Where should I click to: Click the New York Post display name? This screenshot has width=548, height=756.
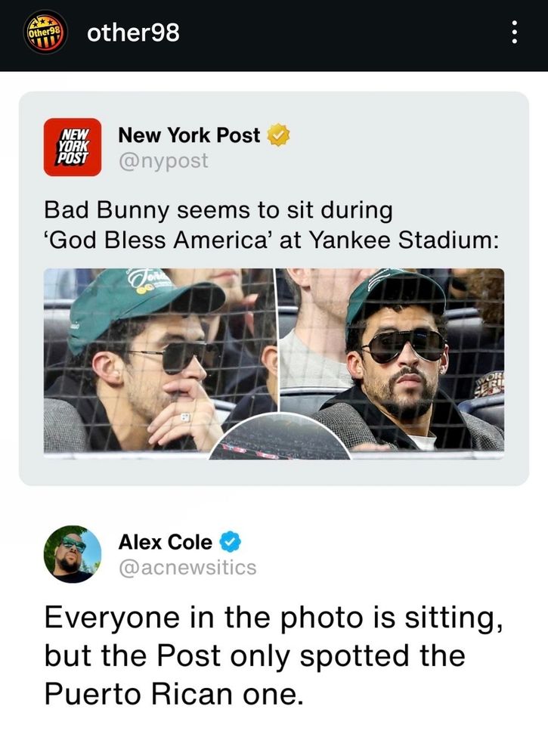pos(190,135)
